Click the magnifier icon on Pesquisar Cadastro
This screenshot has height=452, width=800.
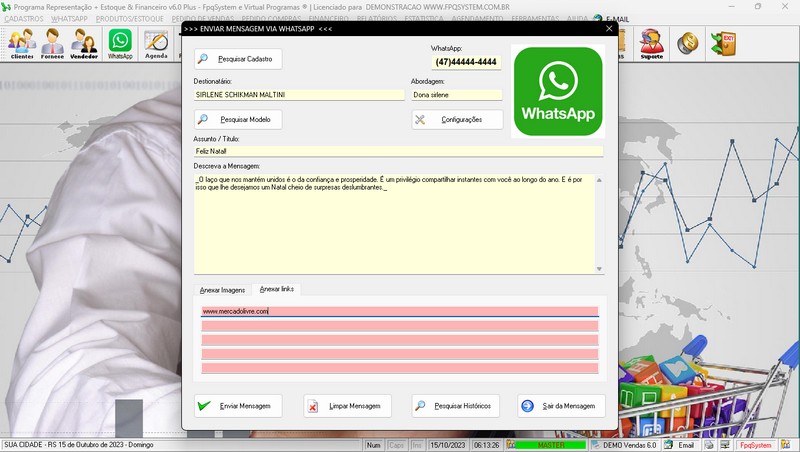click(x=203, y=58)
